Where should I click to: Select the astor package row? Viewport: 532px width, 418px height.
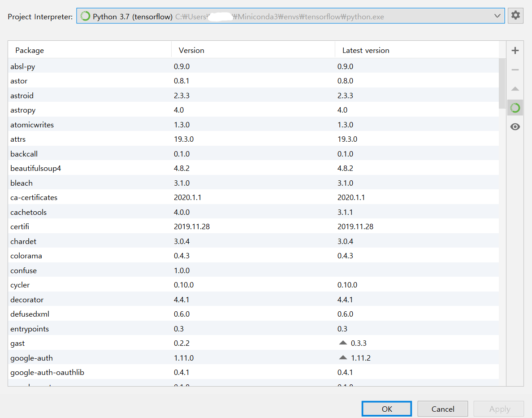(253, 81)
